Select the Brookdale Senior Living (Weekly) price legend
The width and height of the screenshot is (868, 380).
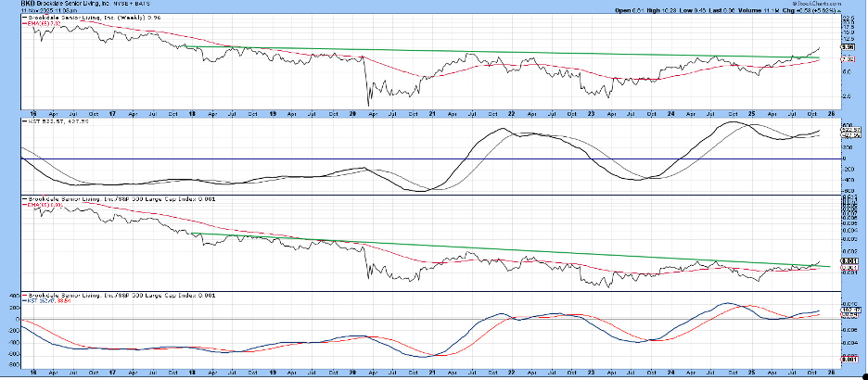click(x=83, y=17)
